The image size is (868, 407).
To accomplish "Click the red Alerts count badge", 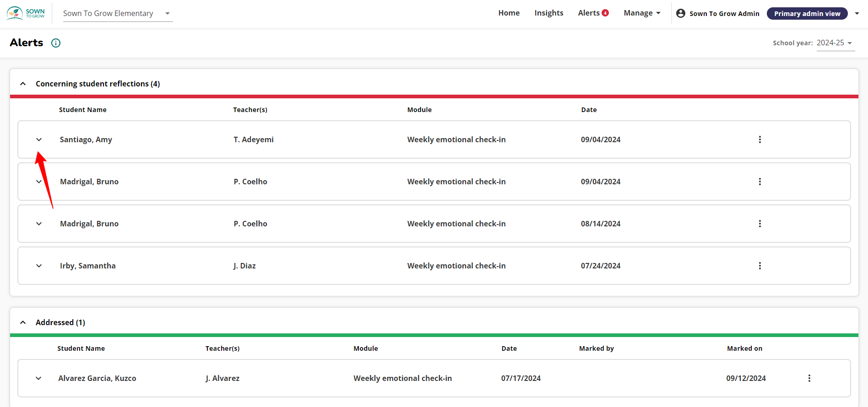I will click(605, 13).
